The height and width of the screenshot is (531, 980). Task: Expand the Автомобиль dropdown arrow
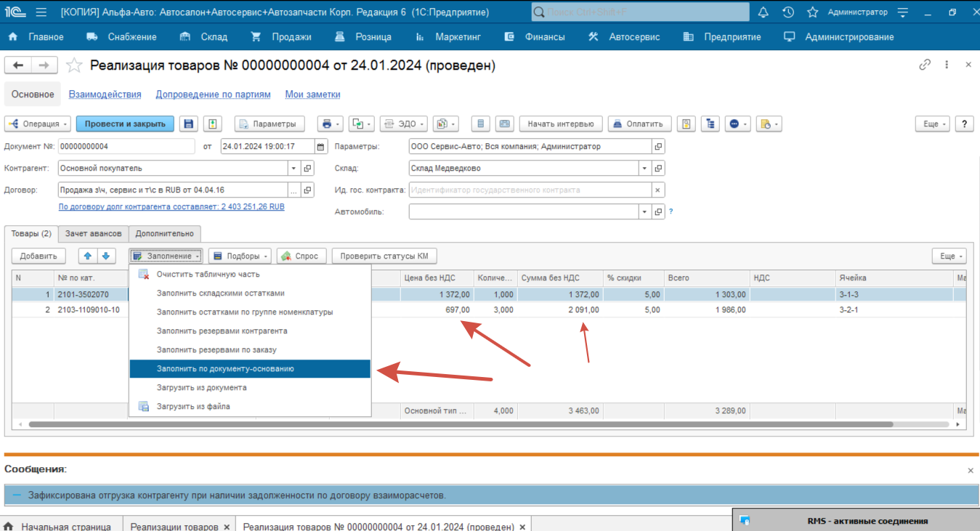coord(644,212)
